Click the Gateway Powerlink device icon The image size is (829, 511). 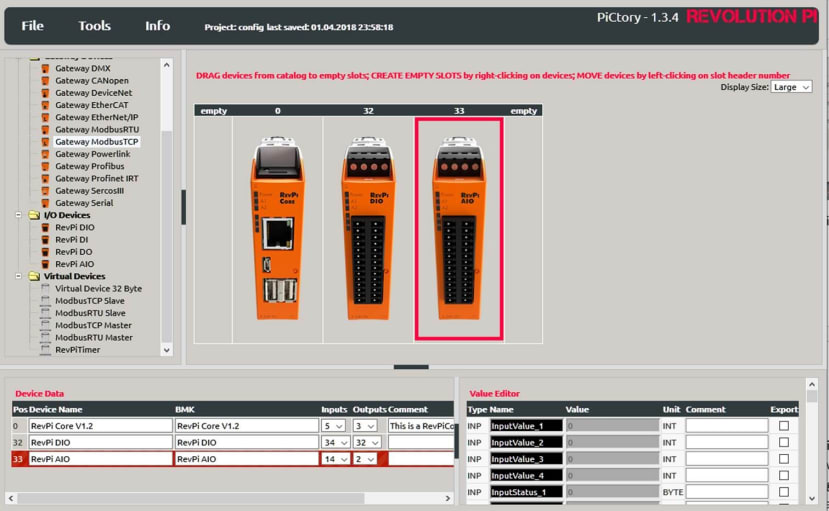(45, 154)
